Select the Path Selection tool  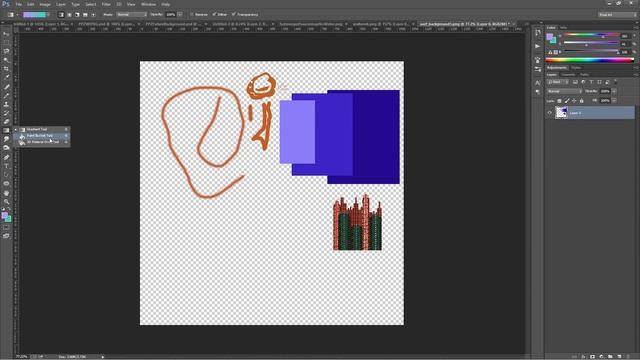coord(6,175)
